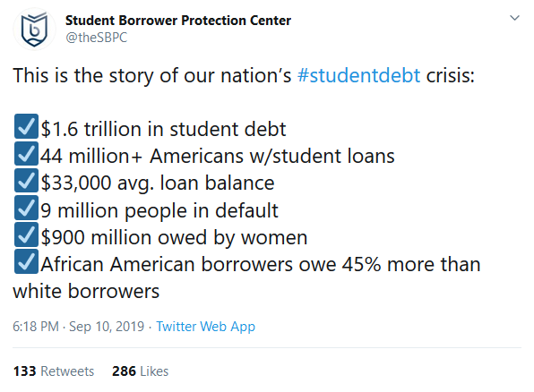Open the Twitter Web App source link
534x392 pixels.
click(206, 327)
